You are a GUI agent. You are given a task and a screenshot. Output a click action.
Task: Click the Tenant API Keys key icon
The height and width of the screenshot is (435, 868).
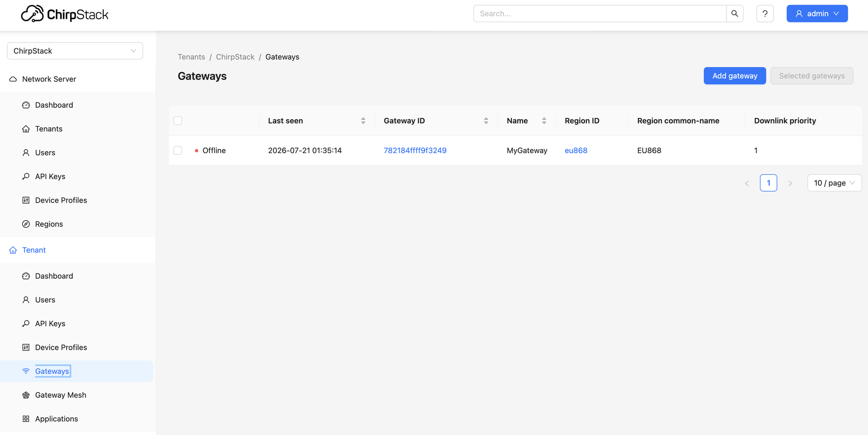pyautogui.click(x=26, y=324)
